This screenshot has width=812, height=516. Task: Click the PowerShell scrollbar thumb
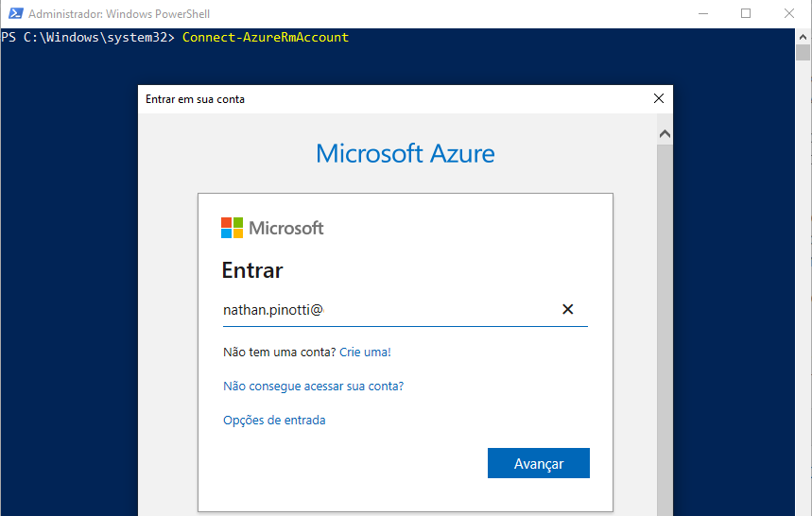(803, 52)
